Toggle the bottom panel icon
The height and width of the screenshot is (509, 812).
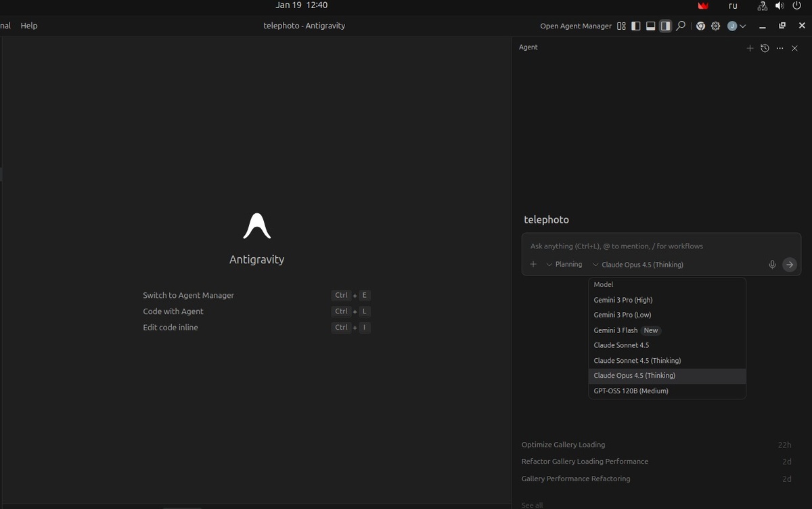651,26
